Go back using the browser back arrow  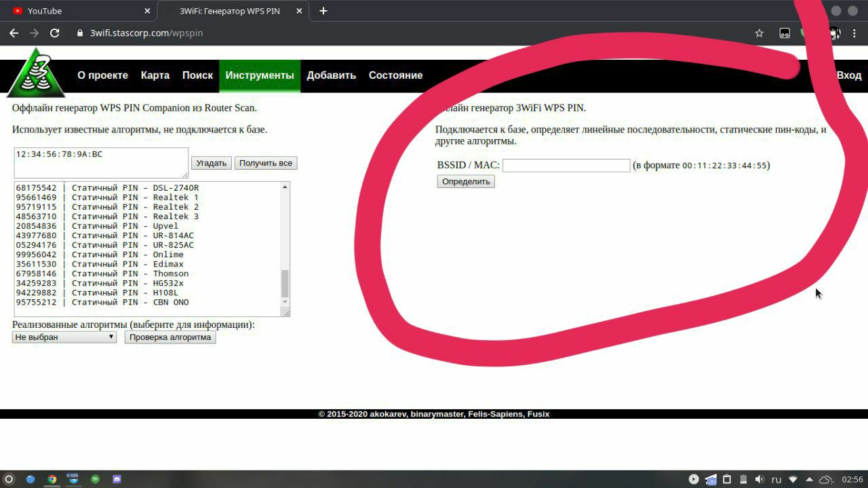14,33
